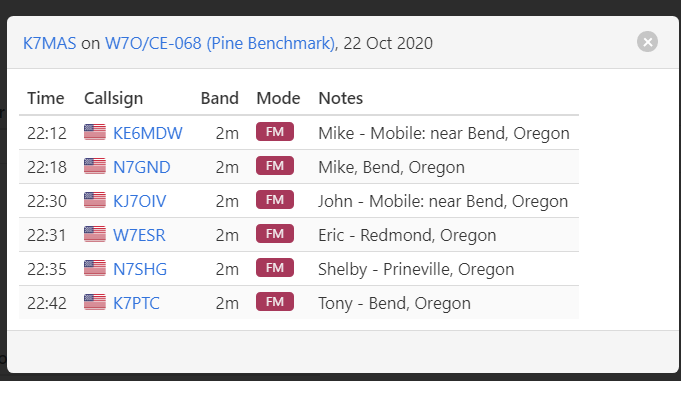Click US flag icon beside W7ESR
This screenshot has height=394, width=684.
pyautogui.click(x=95, y=234)
